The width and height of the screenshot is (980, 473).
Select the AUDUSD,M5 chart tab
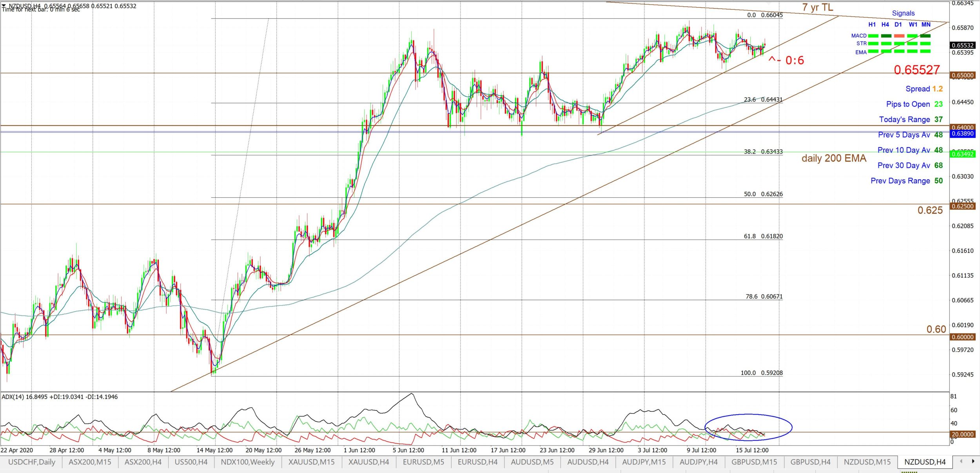point(532,462)
